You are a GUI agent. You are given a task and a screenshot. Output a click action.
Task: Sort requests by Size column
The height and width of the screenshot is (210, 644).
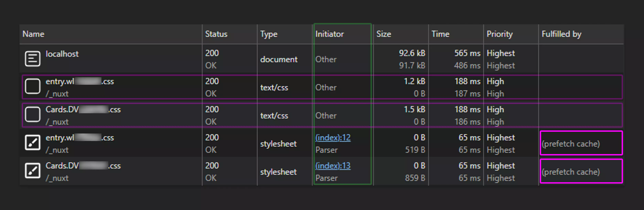click(x=384, y=34)
